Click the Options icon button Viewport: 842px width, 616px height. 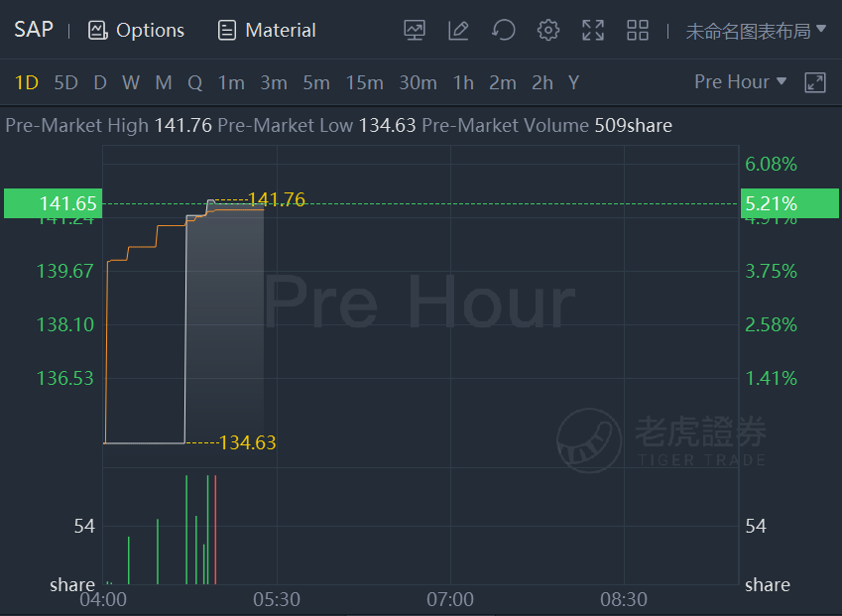click(137, 31)
